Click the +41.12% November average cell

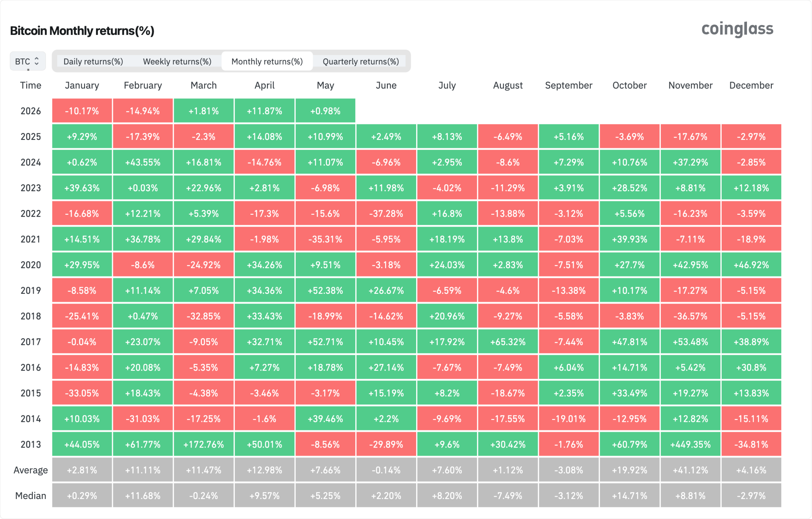(691, 470)
